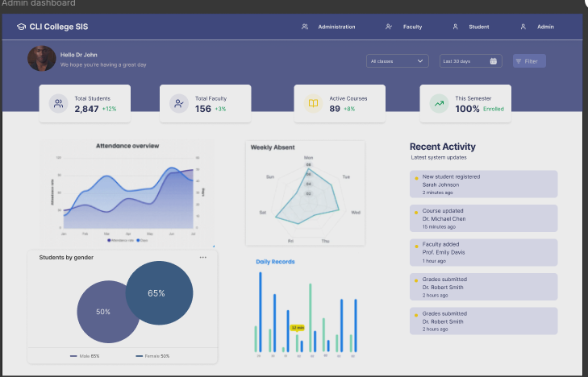Expand the All classes dropdown
This screenshot has height=377, width=588.
coord(397,61)
